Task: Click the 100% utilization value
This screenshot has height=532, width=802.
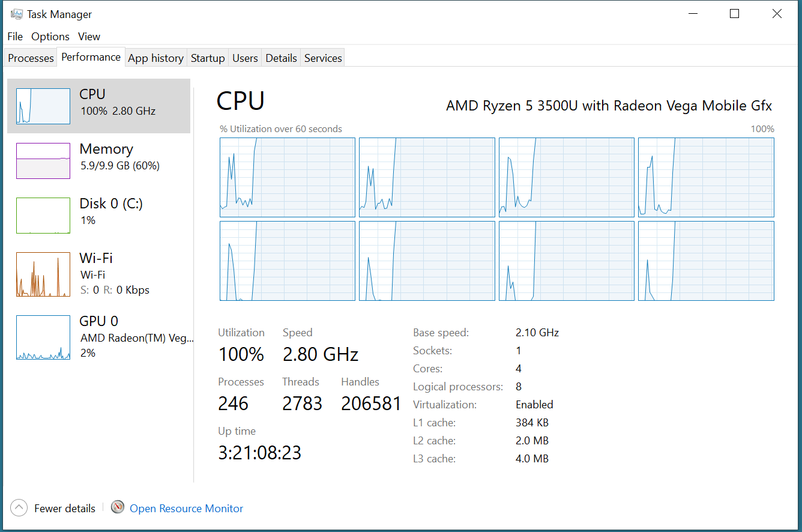Action: [241, 354]
